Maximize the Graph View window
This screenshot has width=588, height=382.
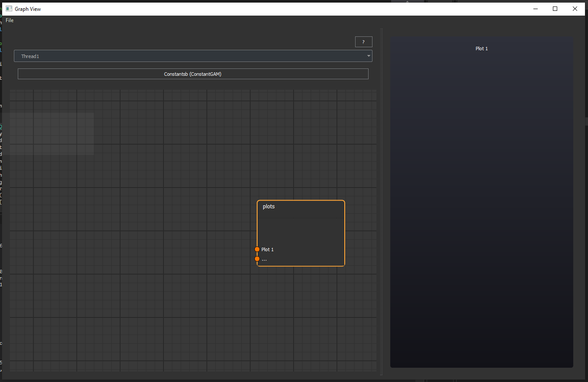[x=555, y=9]
